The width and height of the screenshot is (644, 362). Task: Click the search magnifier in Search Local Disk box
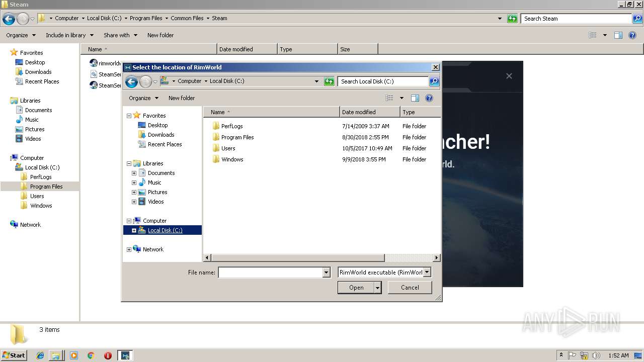(x=434, y=81)
